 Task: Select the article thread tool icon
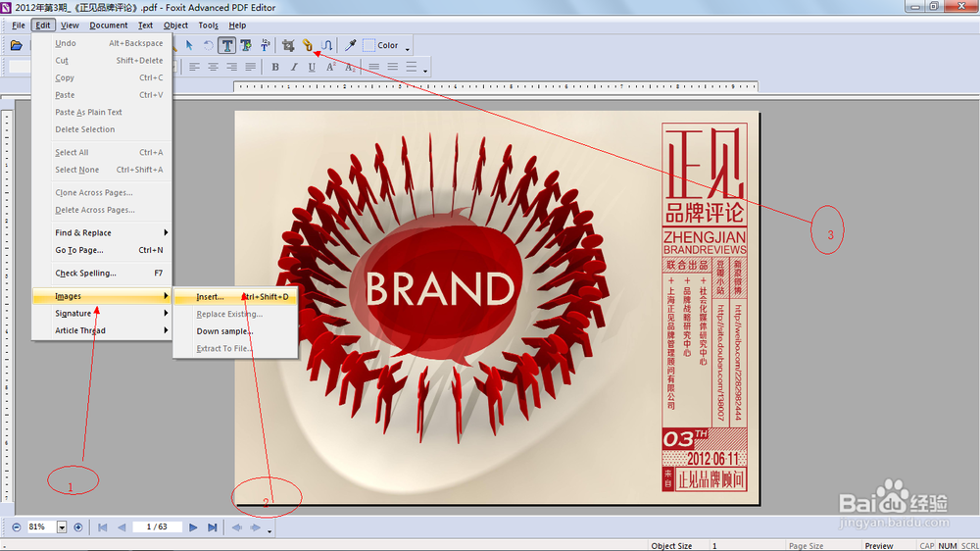pos(326,46)
